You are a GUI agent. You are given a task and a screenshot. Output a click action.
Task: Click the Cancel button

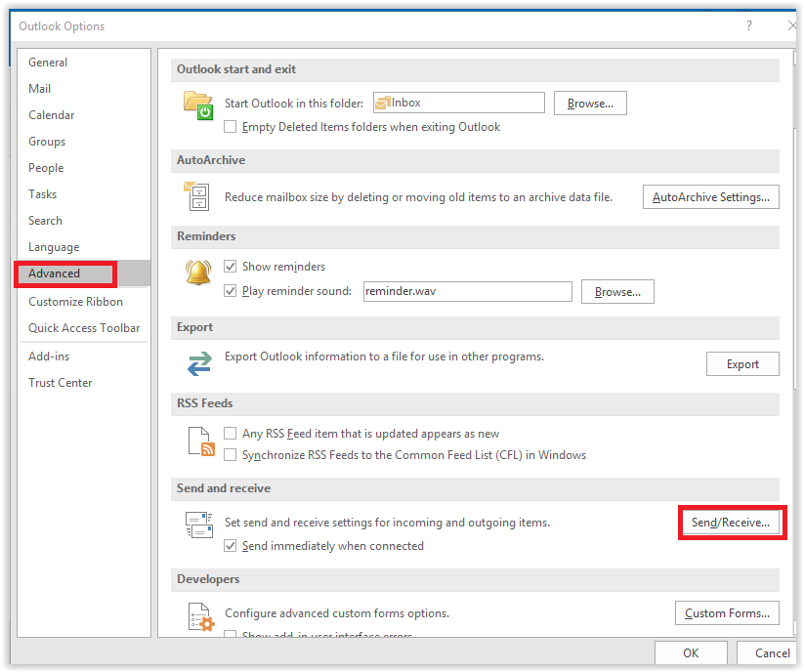(x=769, y=653)
